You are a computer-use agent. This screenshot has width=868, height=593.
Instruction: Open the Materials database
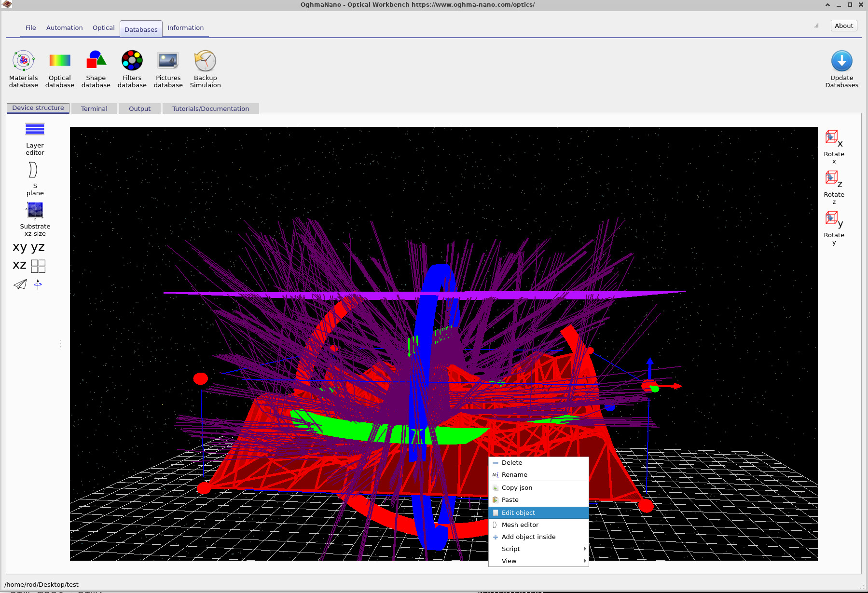pos(23,67)
